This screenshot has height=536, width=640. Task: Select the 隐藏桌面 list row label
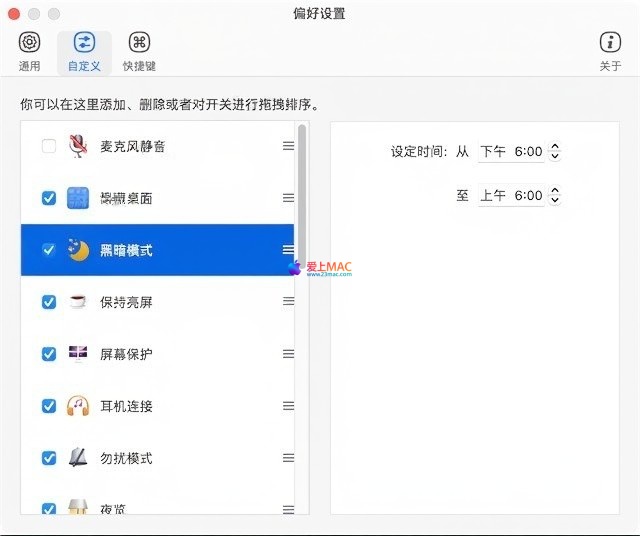pos(126,198)
